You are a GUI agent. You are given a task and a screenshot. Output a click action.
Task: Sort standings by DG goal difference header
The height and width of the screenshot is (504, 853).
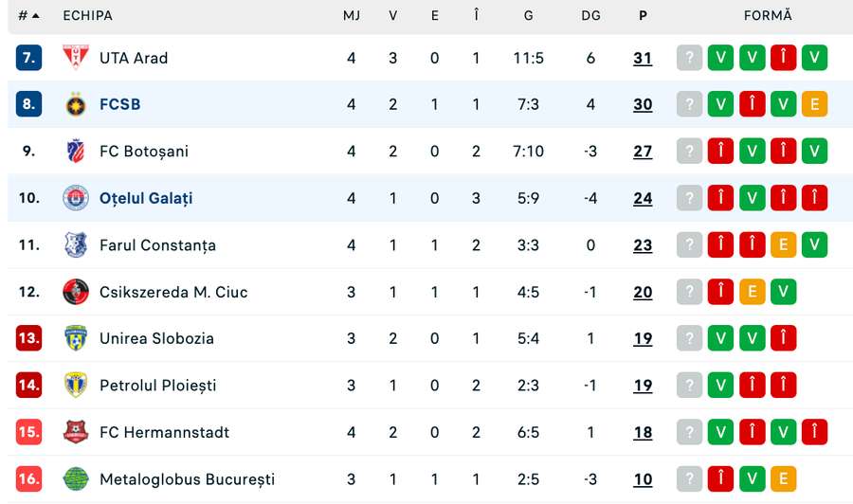[590, 16]
